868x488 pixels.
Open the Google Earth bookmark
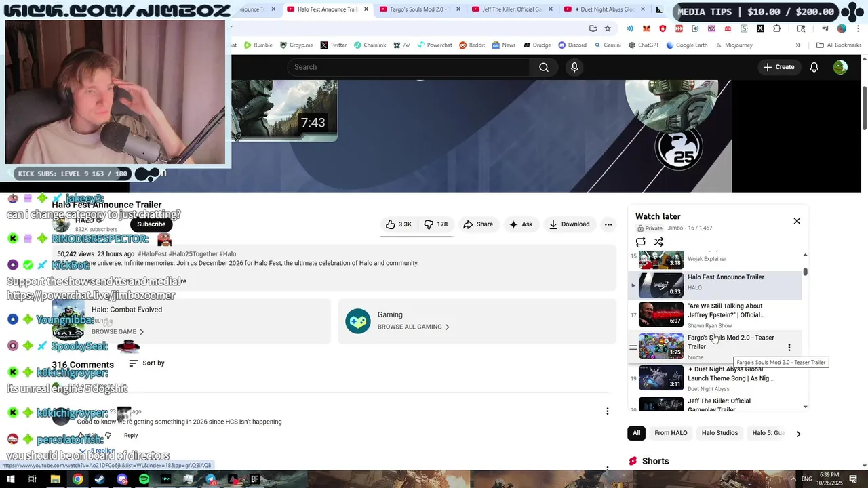click(x=686, y=45)
